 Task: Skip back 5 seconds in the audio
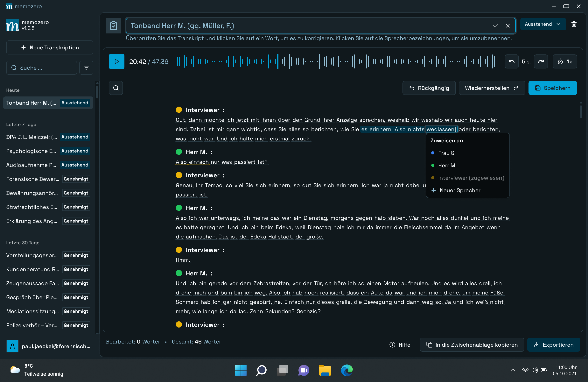click(x=511, y=61)
